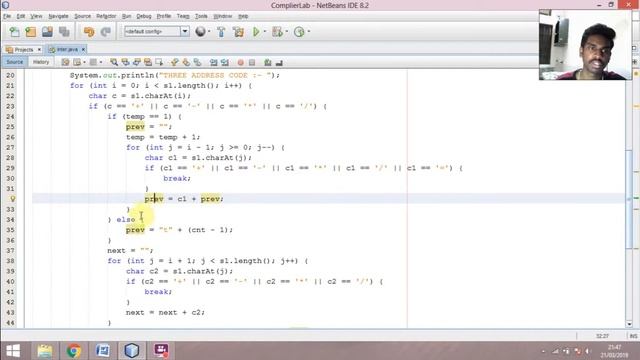Toggle bookmark editor icon
Viewport: 640px width, 360px height.
pyautogui.click(x=198, y=62)
